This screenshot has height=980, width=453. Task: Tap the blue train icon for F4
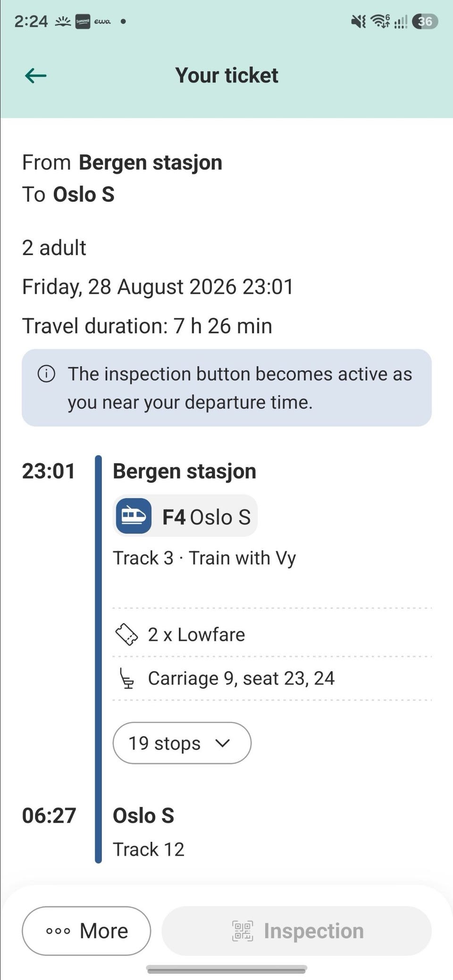point(134,516)
